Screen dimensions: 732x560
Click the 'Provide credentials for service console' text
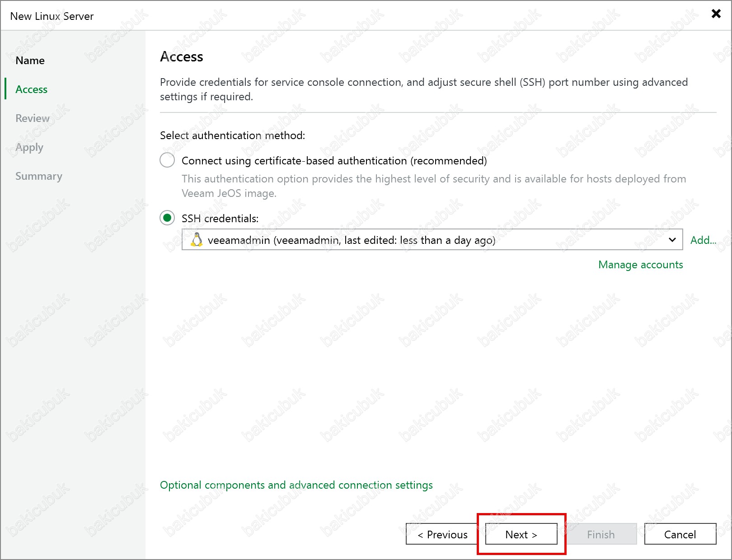point(424,89)
